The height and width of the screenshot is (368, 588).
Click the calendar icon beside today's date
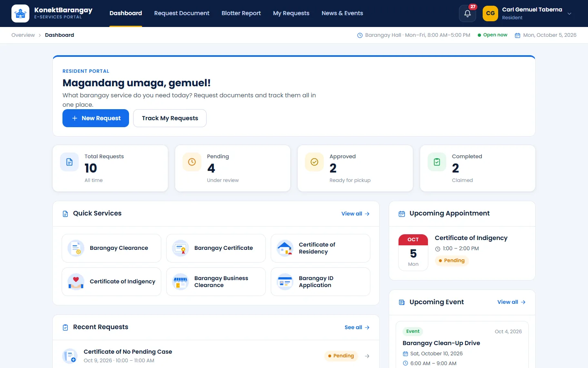click(517, 36)
